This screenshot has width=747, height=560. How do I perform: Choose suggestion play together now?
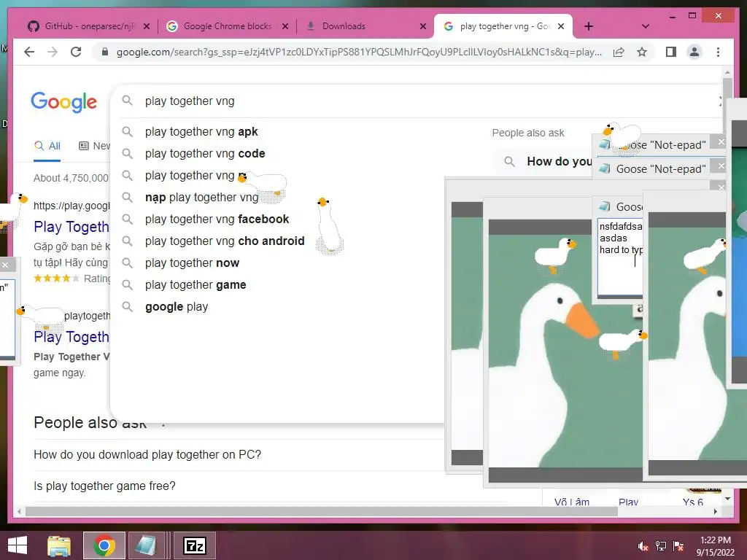[x=192, y=262]
